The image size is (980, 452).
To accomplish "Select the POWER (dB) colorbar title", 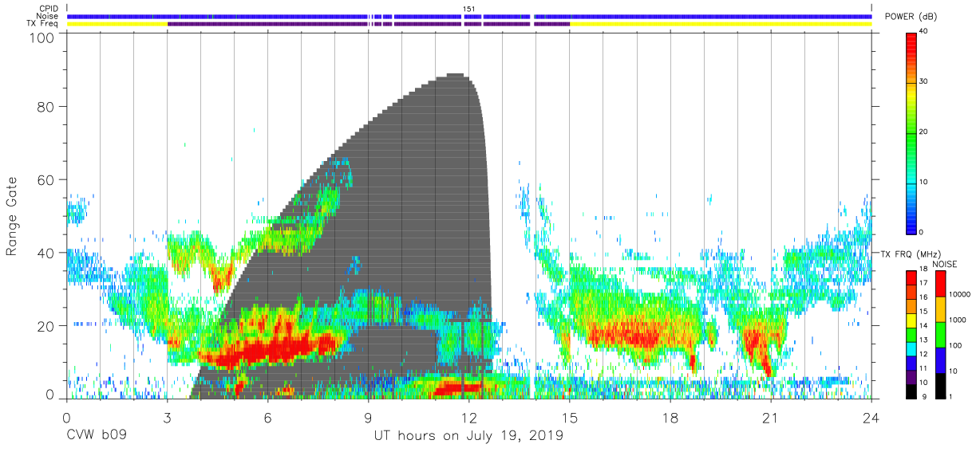I will click(911, 17).
